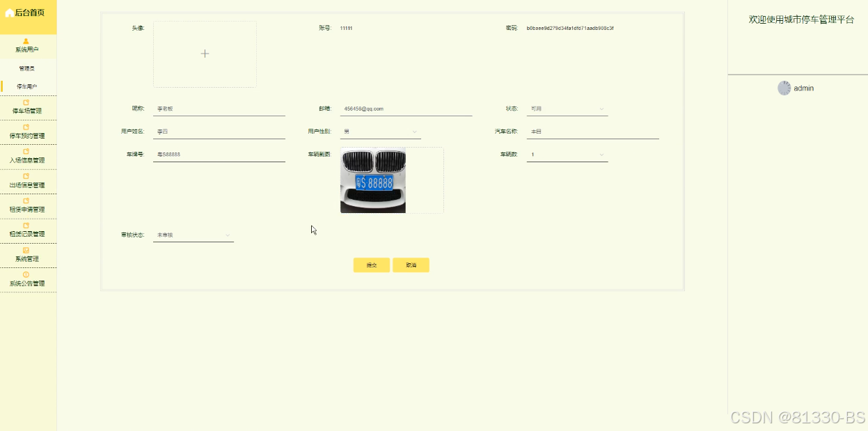This screenshot has width=868, height=431.
Task: Select the 管理员 submenu item
Action: tap(27, 68)
